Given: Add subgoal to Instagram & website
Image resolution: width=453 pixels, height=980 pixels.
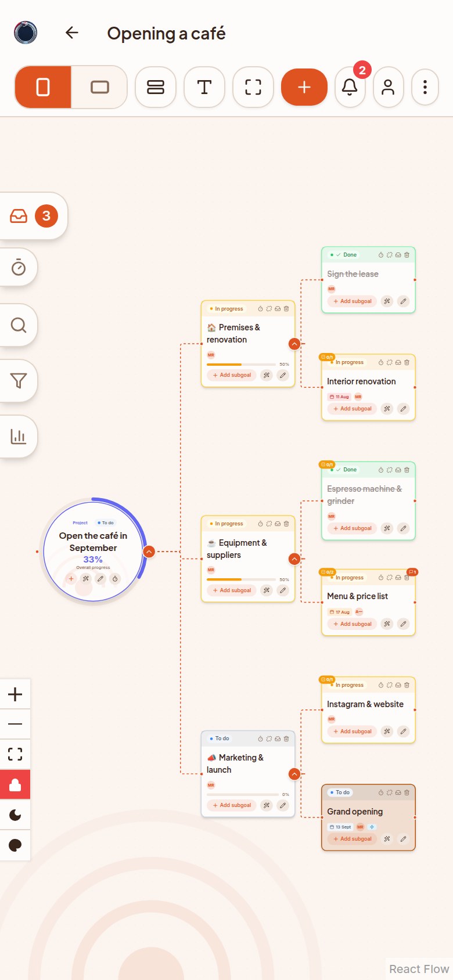Looking at the screenshot, I should pyautogui.click(x=353, y=732).
